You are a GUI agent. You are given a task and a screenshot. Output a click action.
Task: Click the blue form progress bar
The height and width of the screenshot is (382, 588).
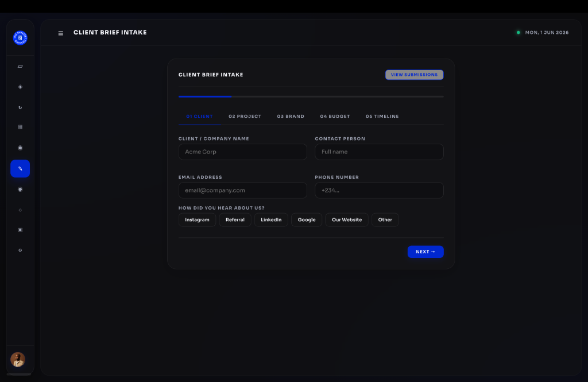coord(205,97)
